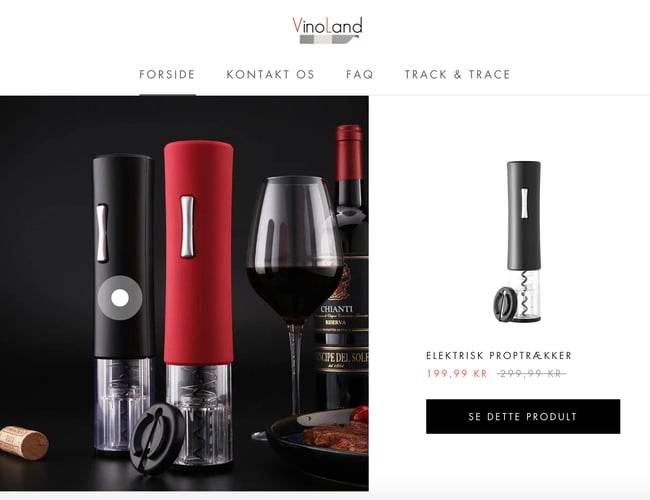The image size is (650, 500).
Task: Click the hotspot circle on black opener
Action: 120,298
